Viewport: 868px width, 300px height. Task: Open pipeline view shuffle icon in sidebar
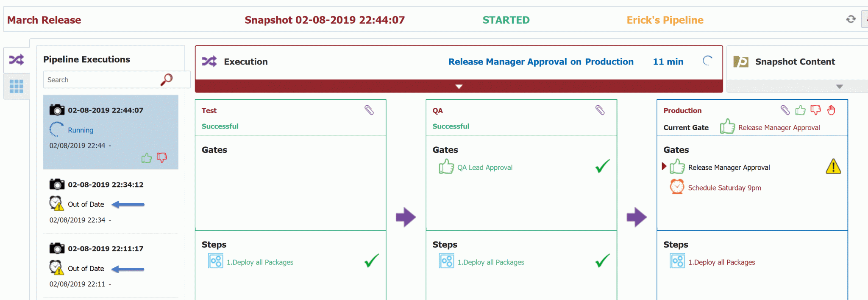pos(17,60)
